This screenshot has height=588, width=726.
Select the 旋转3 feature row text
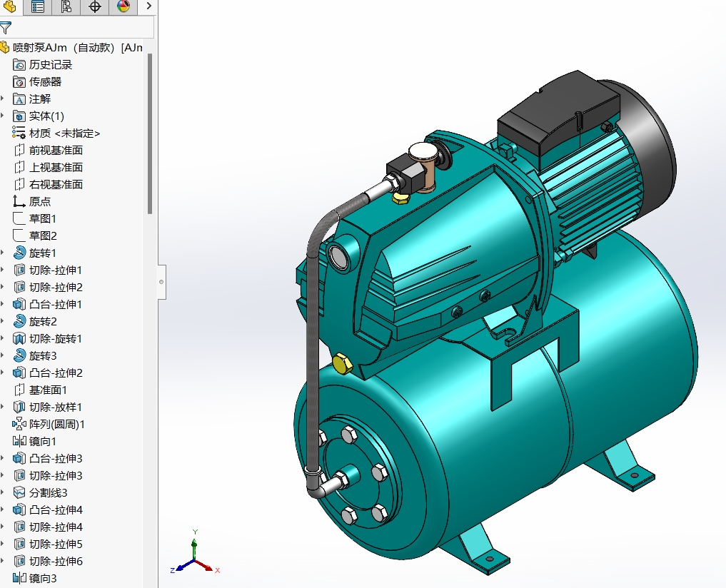pyautogui.click(x=43, y=355)
